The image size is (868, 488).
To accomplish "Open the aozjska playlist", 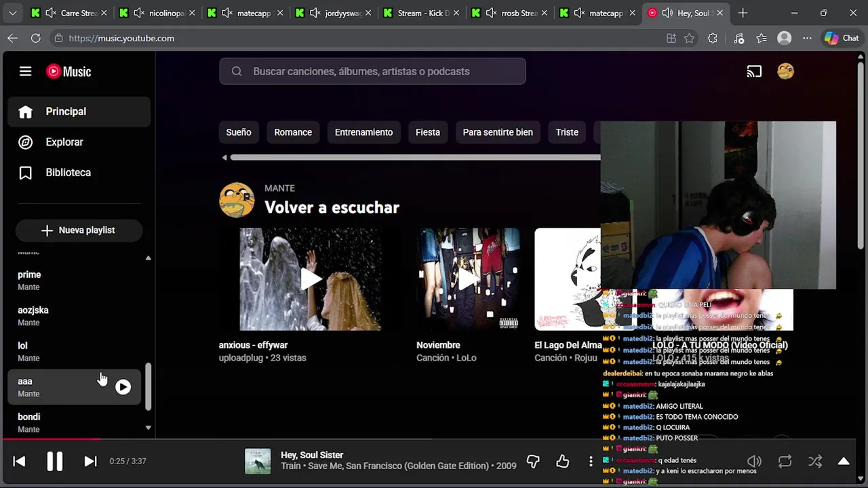I will click(75, 316).
